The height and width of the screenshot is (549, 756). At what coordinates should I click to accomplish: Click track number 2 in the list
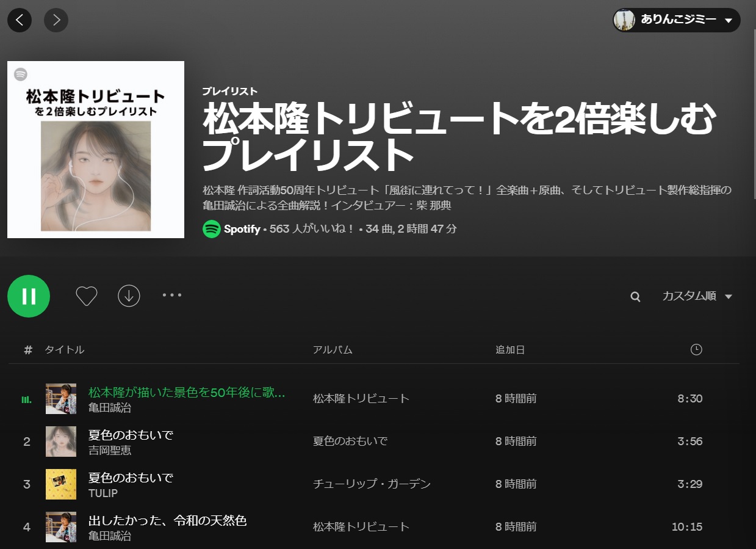pyautogui.click(x=27, y=442)
